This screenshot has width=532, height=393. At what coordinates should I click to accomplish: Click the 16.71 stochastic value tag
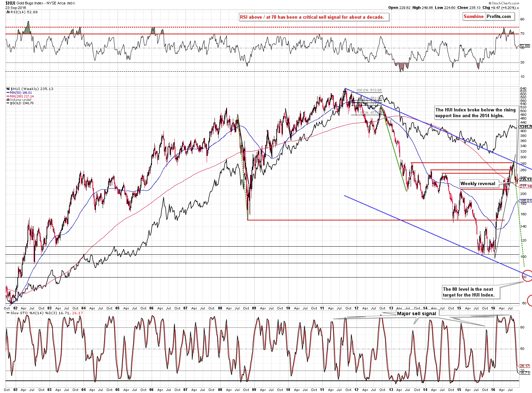pos(525,373)
